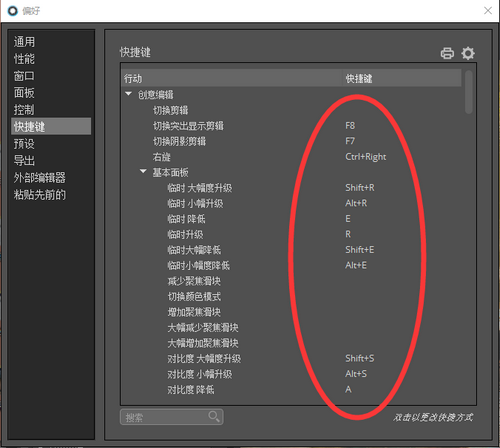Click the shortcuts list vertical scrollbar
Image resolution: width=500 pixels, height=448 pixels.
tap(469, 92)
